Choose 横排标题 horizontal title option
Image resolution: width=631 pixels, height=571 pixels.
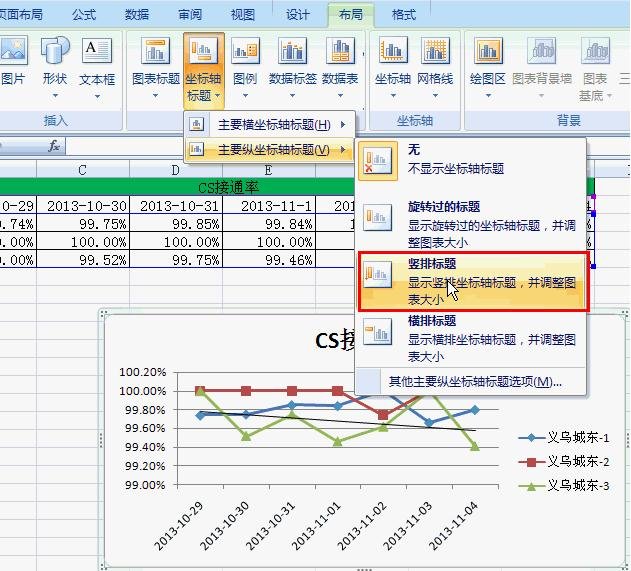(470, 339)
